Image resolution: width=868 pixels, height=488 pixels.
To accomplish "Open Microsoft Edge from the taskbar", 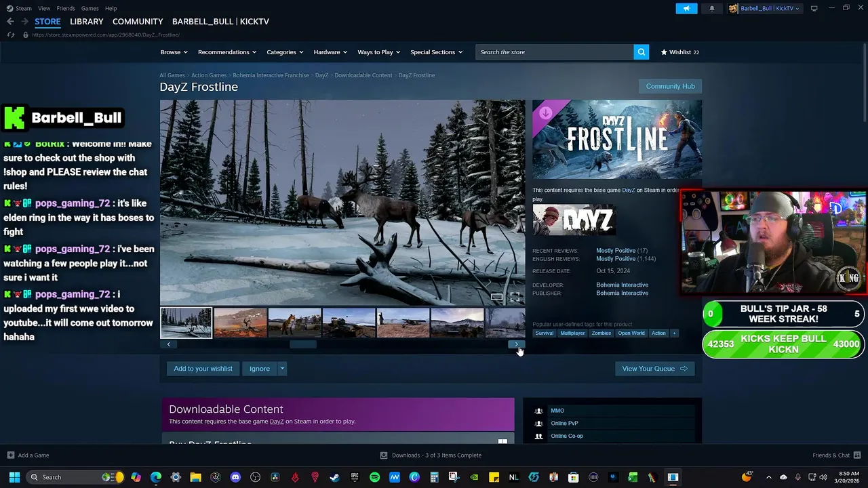I will point(156,477).
